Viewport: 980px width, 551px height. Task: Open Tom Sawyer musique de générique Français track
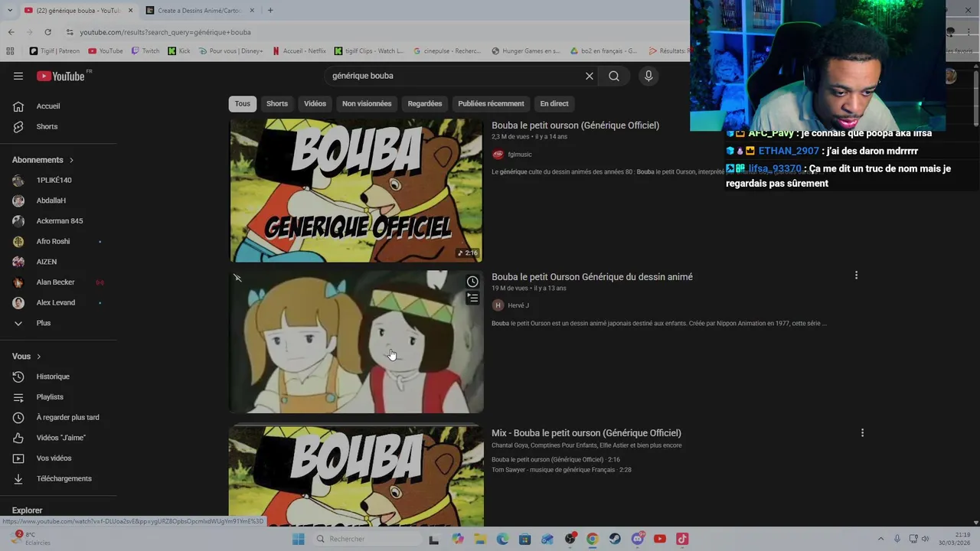pyautogui.click(x=561, y=470)
